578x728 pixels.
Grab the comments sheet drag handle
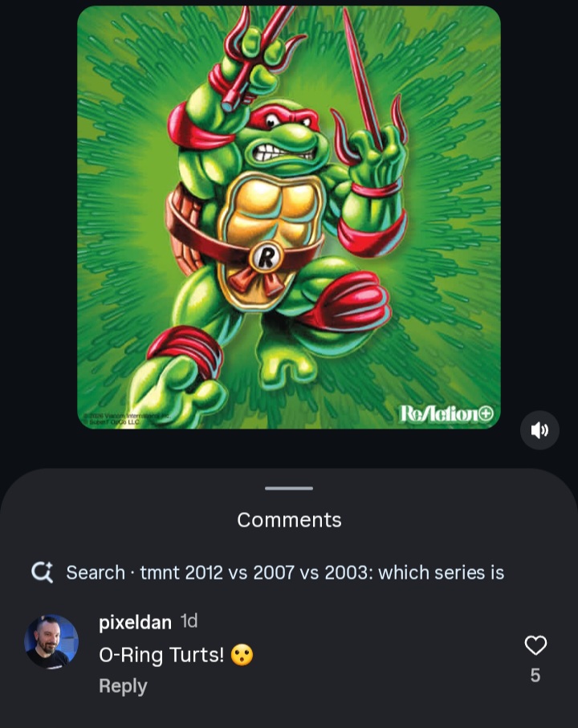(x=289, y=489)
